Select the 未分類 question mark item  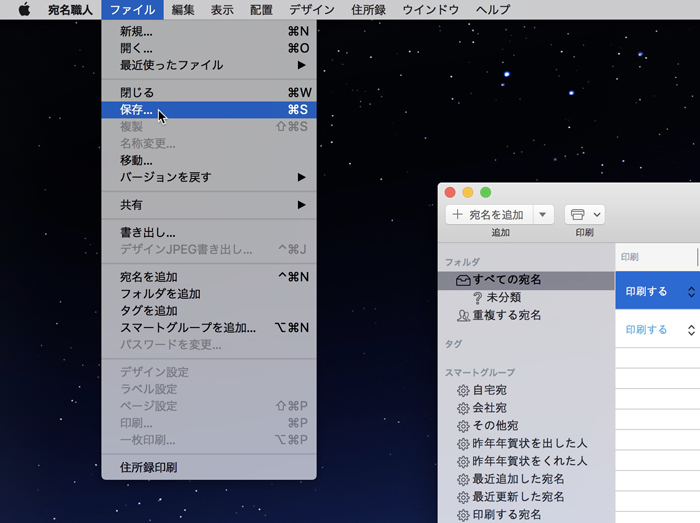click(x=502, y=297)
